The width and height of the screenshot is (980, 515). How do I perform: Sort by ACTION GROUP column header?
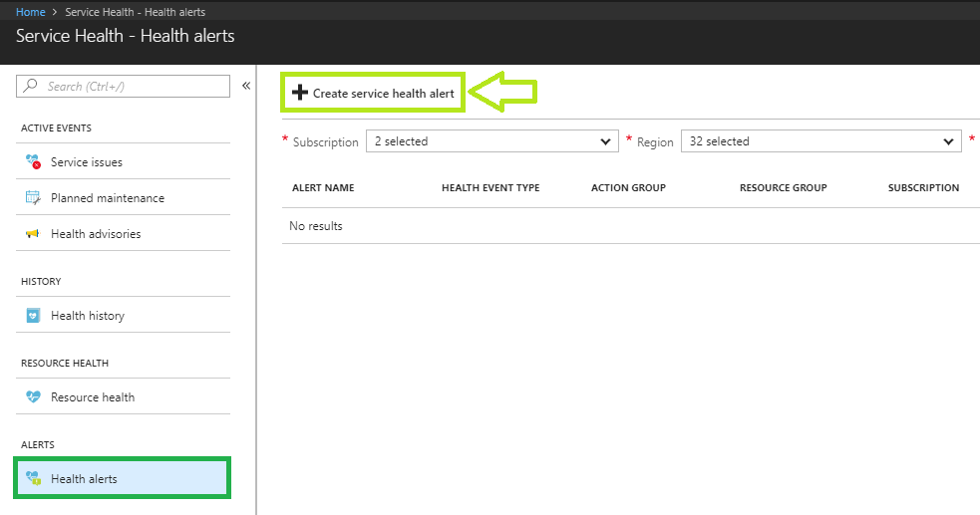pyautogui.click(x=628, y=187)
